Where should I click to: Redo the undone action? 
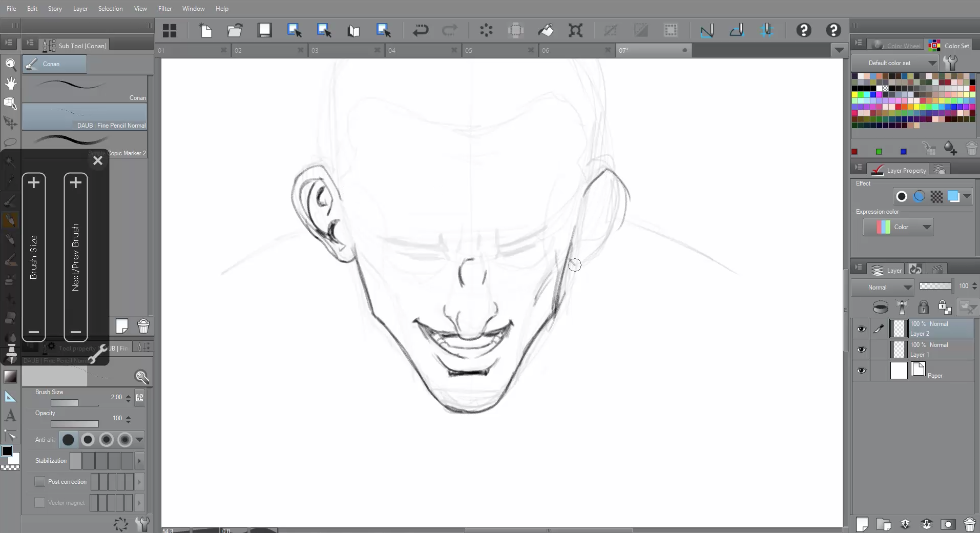[450, 31]
